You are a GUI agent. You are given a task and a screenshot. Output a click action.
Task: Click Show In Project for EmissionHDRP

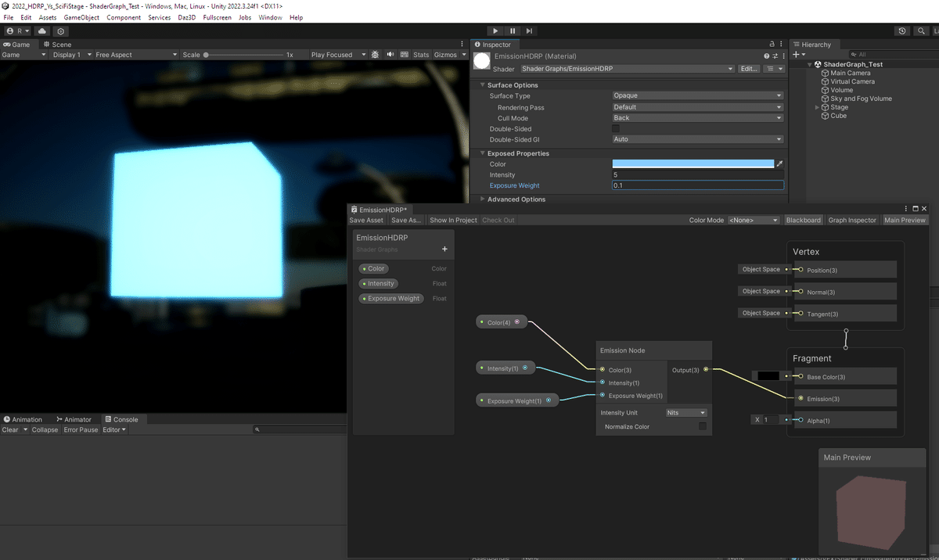point(452,220)
